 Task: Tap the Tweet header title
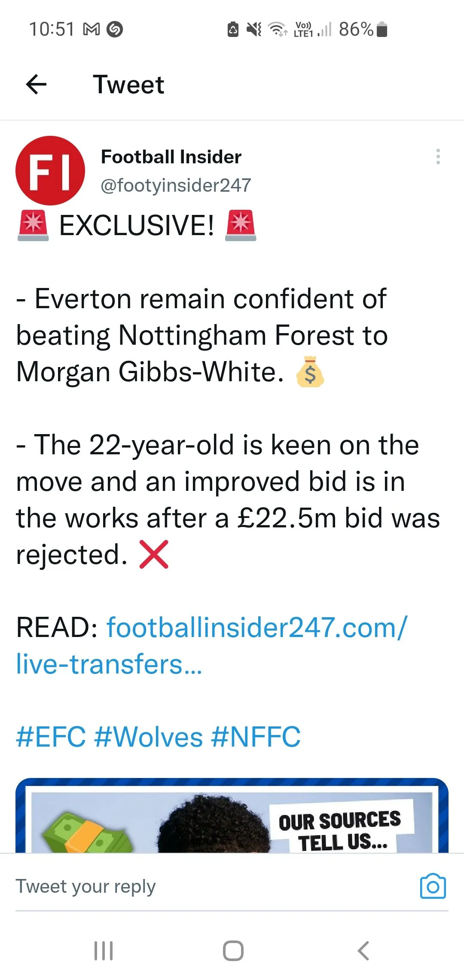[128, 84]
